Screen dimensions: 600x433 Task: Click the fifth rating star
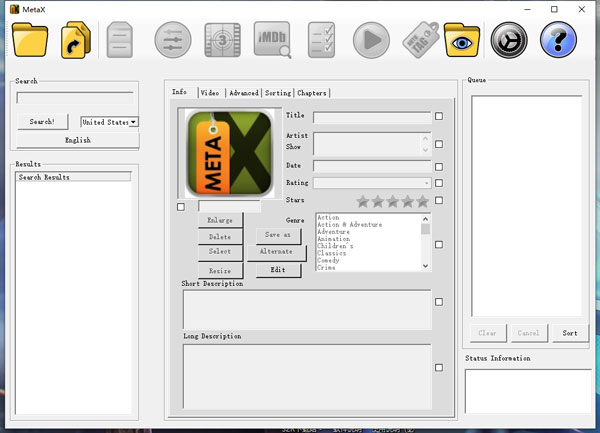tap(422, 201)
